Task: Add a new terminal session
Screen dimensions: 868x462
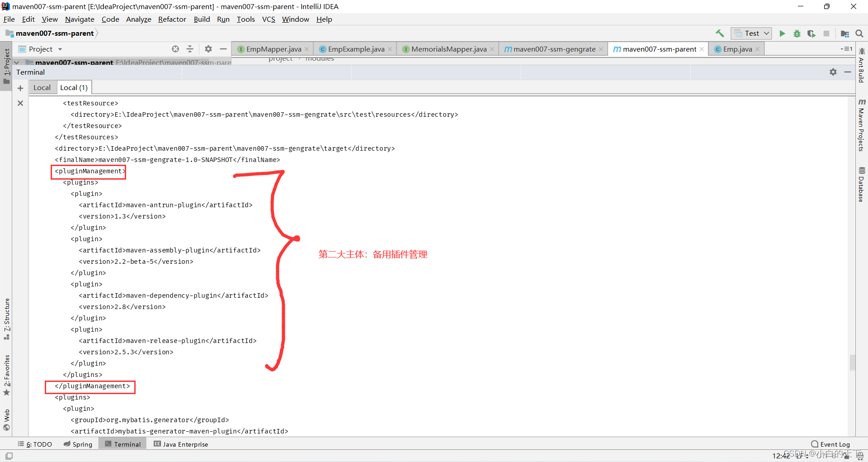Action: point(20,88)
